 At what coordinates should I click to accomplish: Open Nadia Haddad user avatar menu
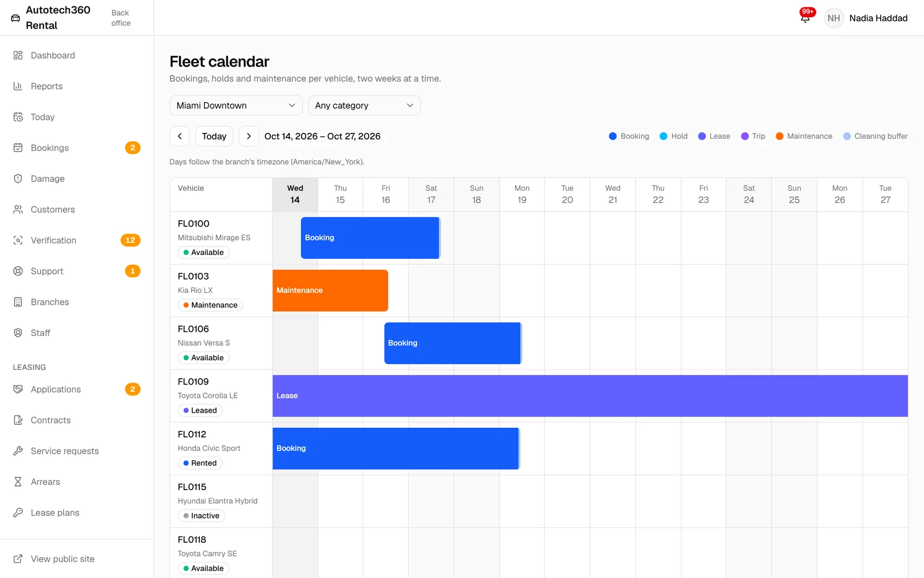833,18
